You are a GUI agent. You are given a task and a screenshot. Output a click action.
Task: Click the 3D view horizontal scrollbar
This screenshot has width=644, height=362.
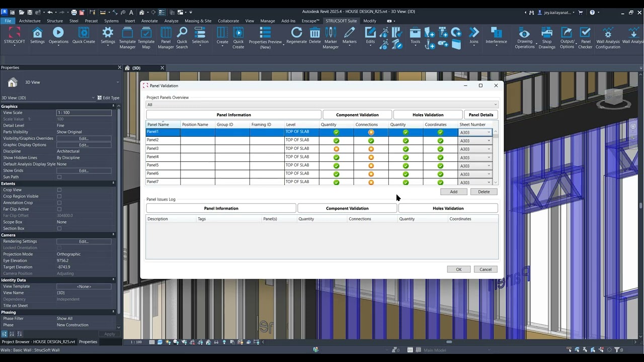tap(449, 342)
